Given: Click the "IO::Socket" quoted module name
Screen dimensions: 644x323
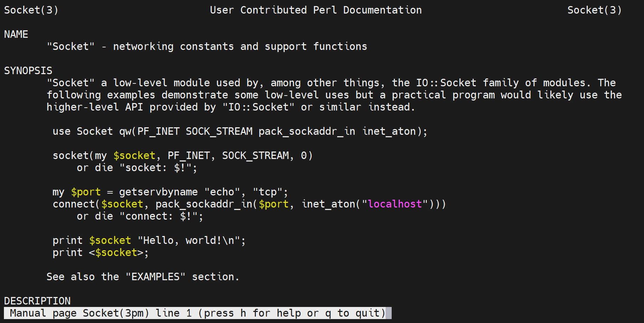Looking at the screenshot, I should pyautogui.click(x=258, y=107).
